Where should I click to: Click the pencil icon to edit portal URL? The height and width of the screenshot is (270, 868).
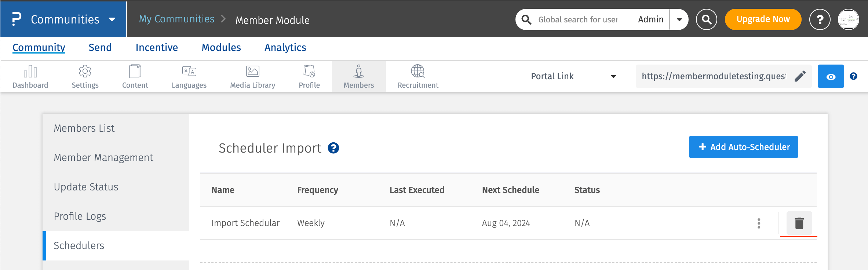point(800,76)
